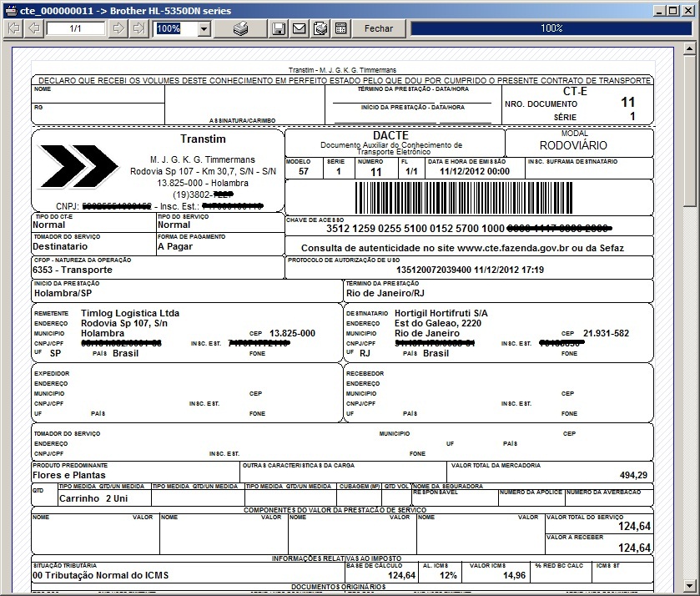Click 'Flores e Plantas' predominant product

(x=69, y=475)
